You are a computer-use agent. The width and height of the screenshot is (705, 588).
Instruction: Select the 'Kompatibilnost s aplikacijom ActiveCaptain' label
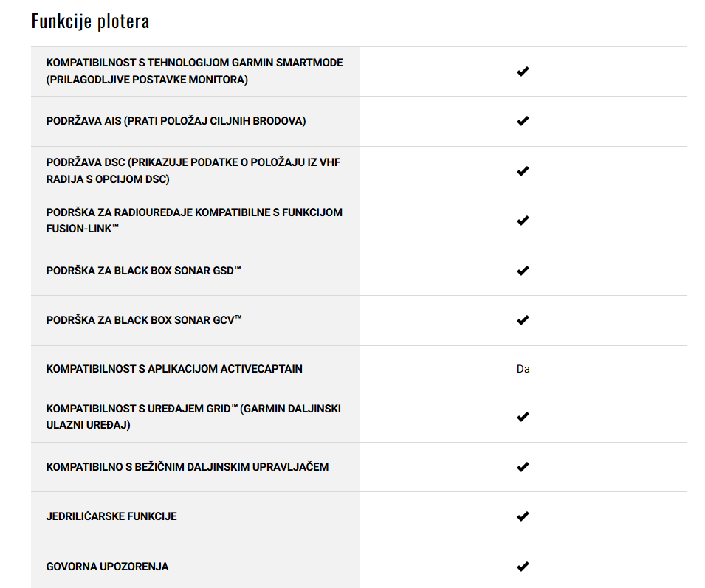[x=174, y=369]
